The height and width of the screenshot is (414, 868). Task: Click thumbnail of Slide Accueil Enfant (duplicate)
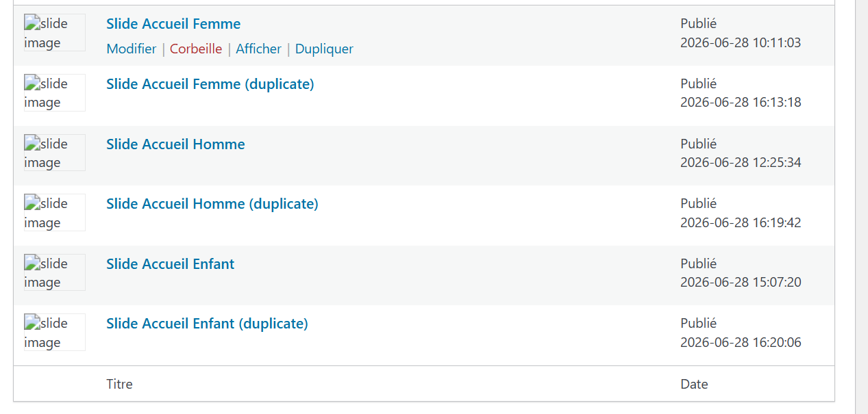tap(55, 332)
